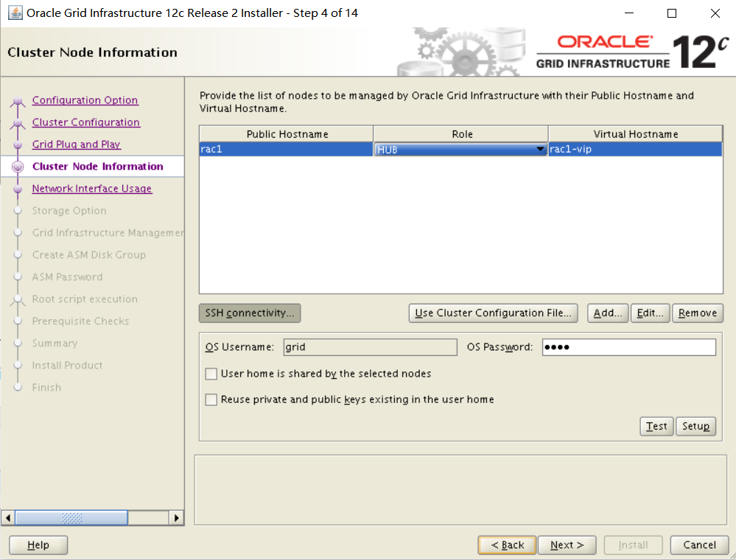Open the Grid Plug and Play step
The height and width of the screenshot is (560, 736).
(77, 144)
